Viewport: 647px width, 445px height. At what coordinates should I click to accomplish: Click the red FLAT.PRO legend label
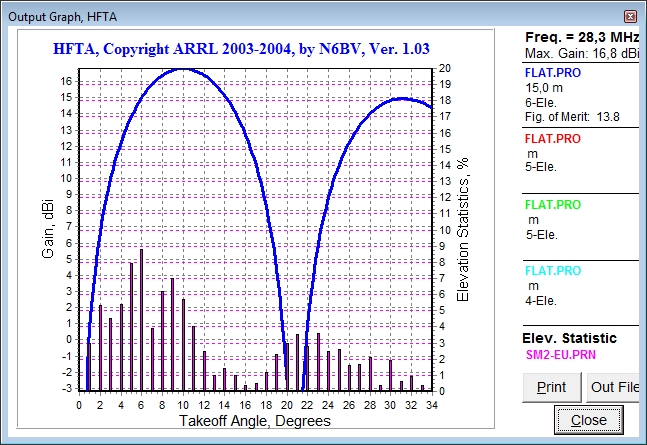[553, 139]
